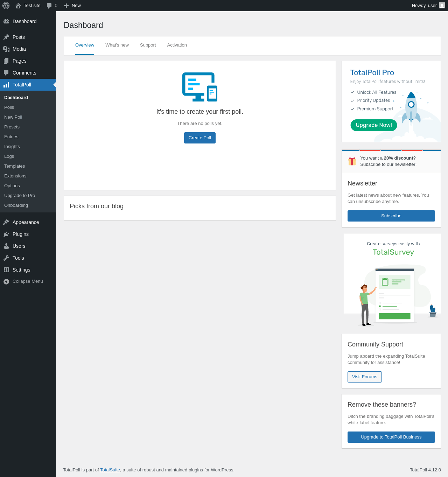Open Polls in the TotalPoll submenu
The height and width of the screenshot is (477, 448).
[28, 107]
